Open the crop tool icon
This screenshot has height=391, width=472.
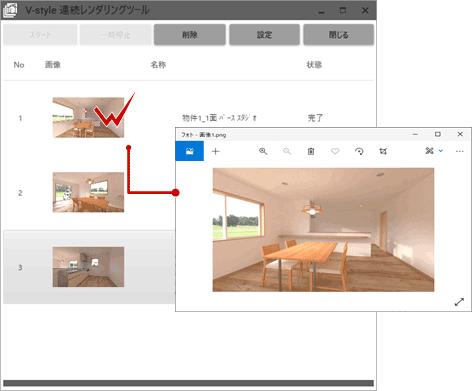(x=383, y=151)
